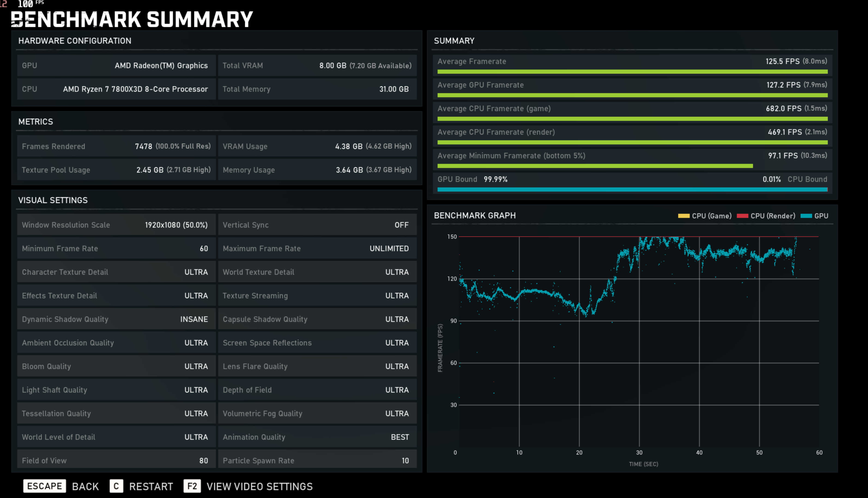Click the HARDWARE CONFIGURATION heading
The height and width of the screenshot is (498, 868).
75,41
